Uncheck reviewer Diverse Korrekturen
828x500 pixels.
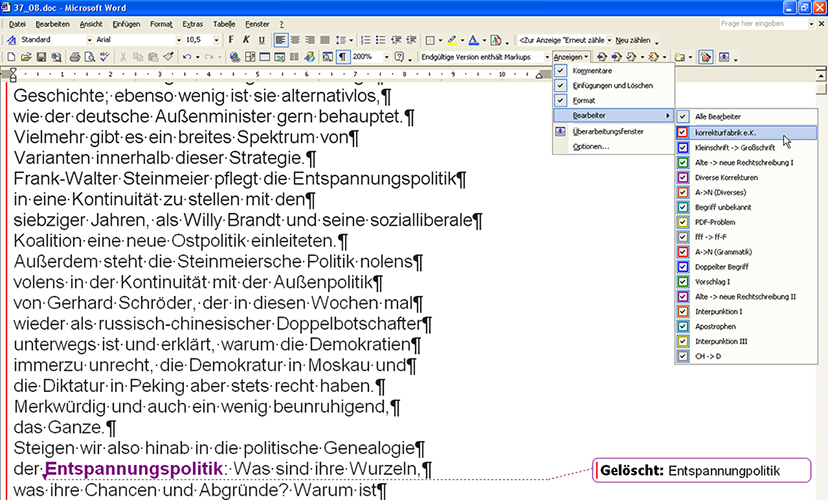pyautogui.click(x=683, y=177)
